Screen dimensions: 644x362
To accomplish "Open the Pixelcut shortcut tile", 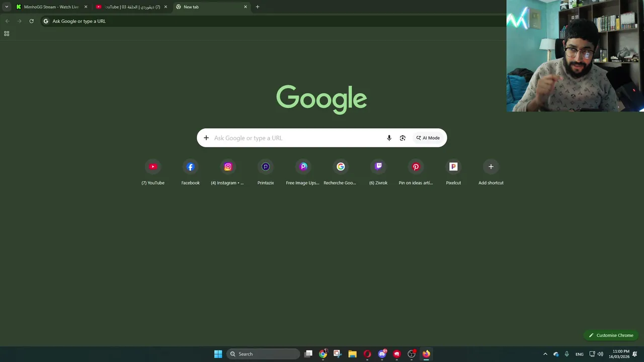I will 453,172.
